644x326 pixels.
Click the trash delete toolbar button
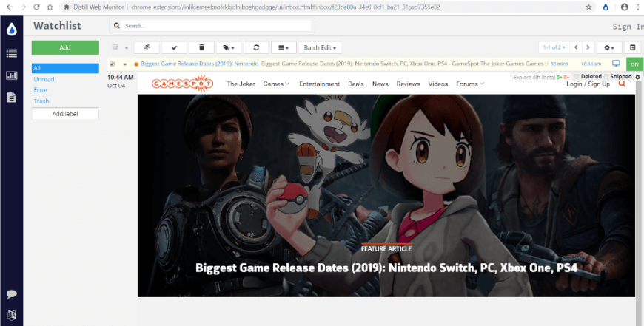(x=201, y=47)
